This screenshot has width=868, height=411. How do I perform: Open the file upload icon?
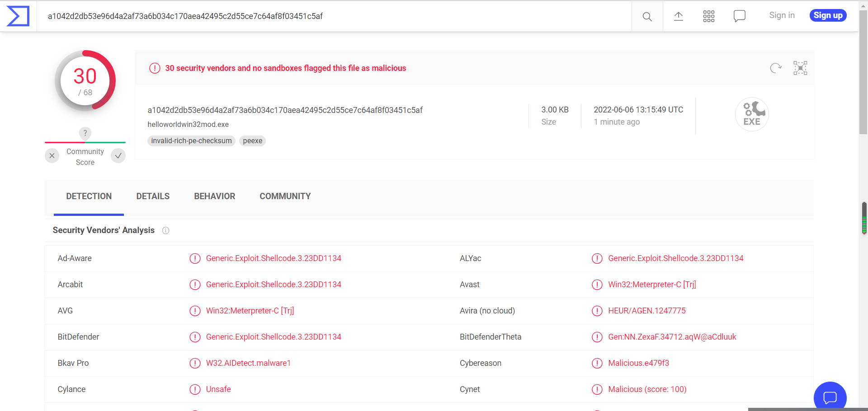point(678,17)
